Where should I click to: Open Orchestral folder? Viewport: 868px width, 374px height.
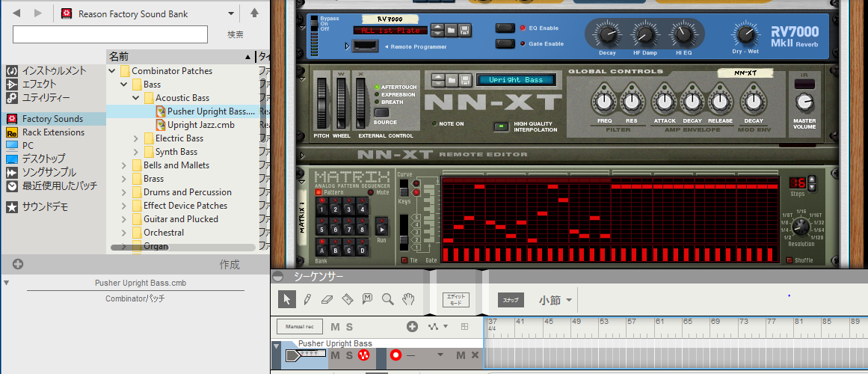coord(164,233)
